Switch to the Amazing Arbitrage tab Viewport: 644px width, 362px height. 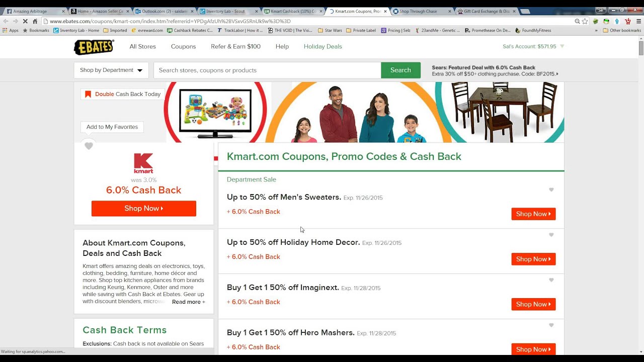35,11
